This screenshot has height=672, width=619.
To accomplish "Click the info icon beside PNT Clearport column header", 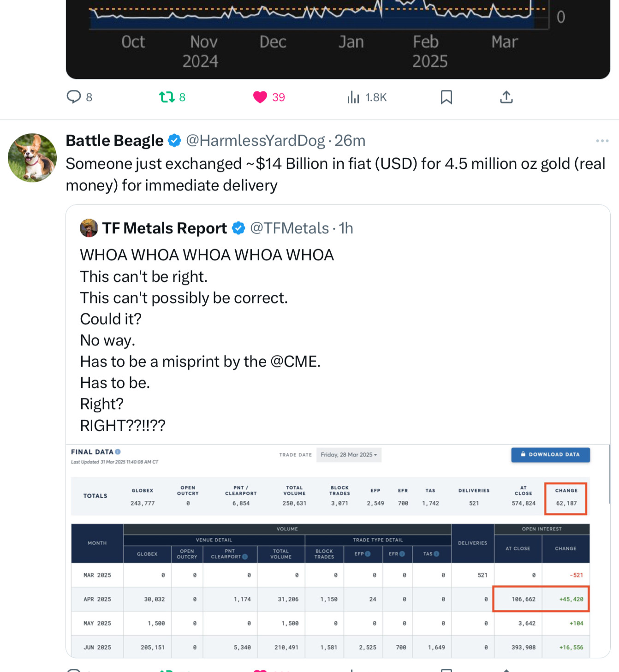I will 245,557.
